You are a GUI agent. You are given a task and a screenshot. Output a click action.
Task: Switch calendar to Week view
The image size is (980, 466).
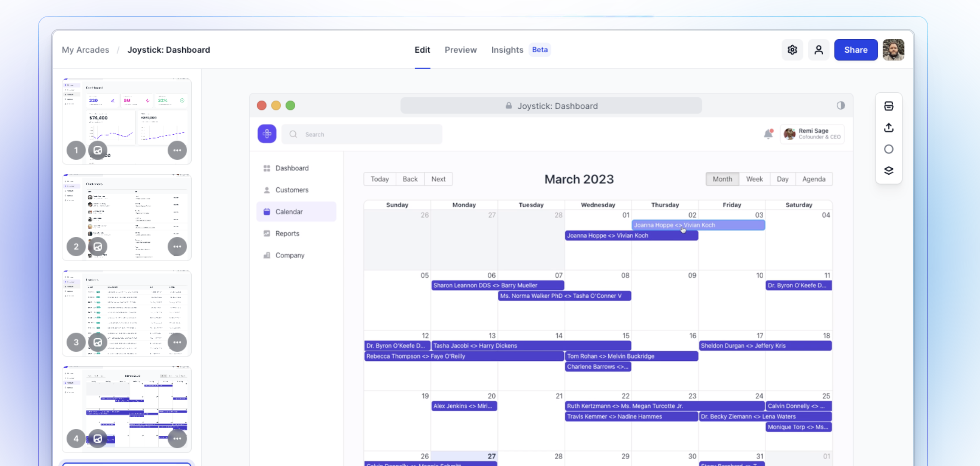(754, 179)
